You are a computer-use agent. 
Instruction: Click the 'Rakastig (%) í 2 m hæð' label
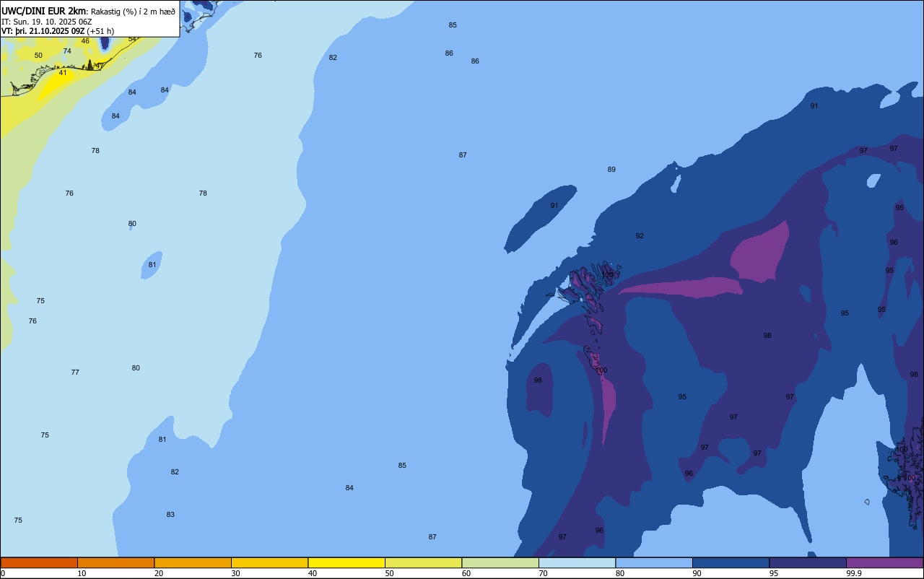(x=133, y=12)
